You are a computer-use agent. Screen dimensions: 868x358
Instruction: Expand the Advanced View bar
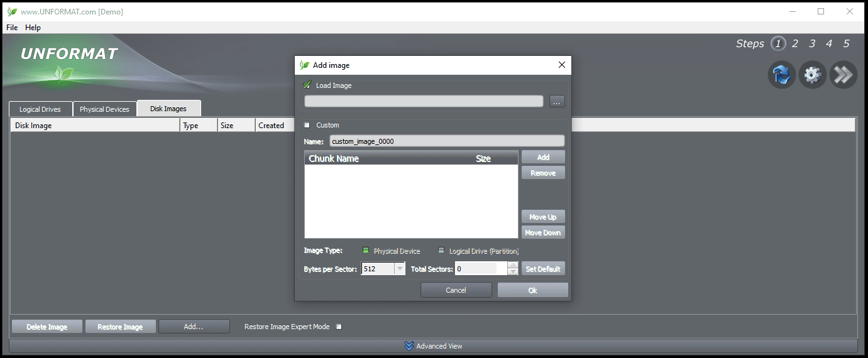pyautogui.click(x=433, y=346)
